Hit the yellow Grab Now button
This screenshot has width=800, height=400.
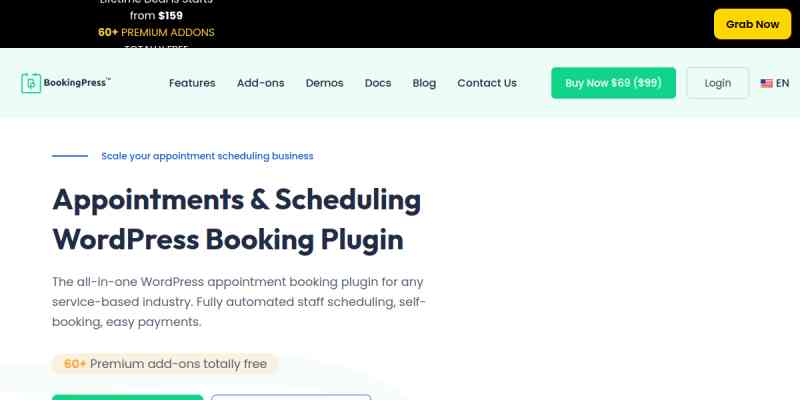[752, 24]
